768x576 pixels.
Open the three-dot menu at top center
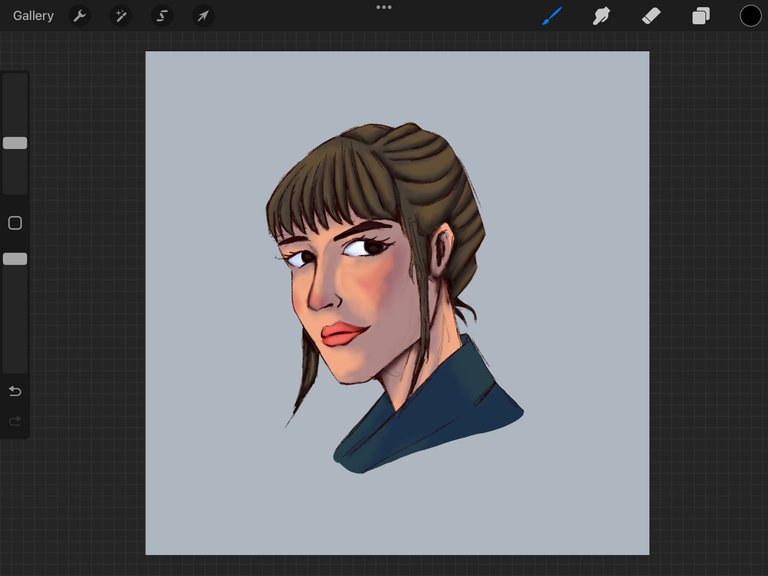tap(384, 7)
